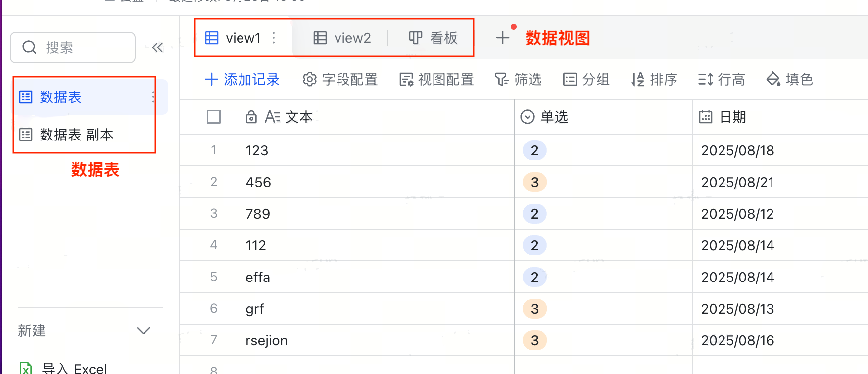The image size is (868, 374).
Task: Click the 搜索 search field
Action: (x=73, y=47)
